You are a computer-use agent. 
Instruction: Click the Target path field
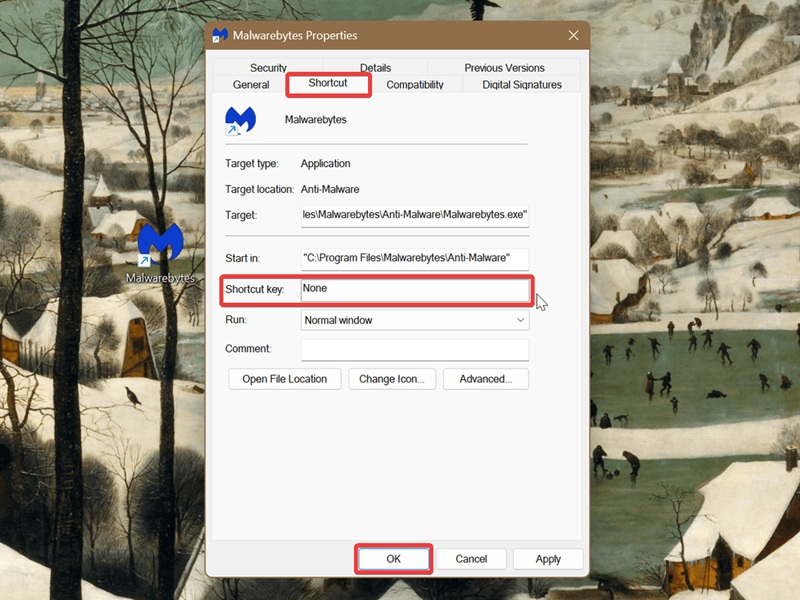[415, 215]
